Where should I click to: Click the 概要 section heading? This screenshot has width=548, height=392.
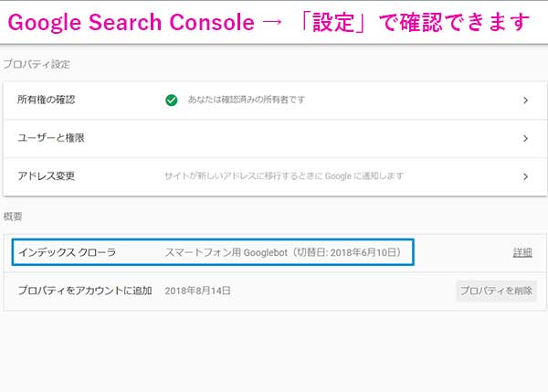click(13, 217)
